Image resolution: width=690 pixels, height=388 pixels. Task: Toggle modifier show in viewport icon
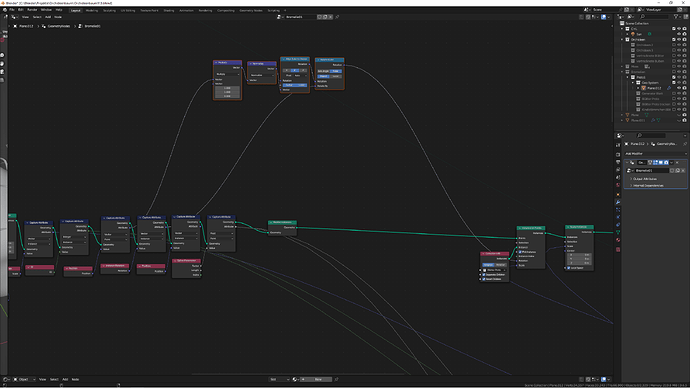(661, 162)
